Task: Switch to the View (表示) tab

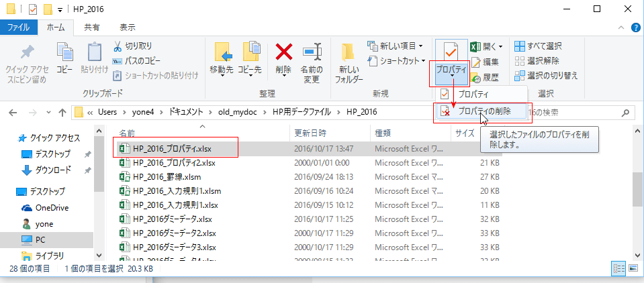Action: click(x=128, y=27)
